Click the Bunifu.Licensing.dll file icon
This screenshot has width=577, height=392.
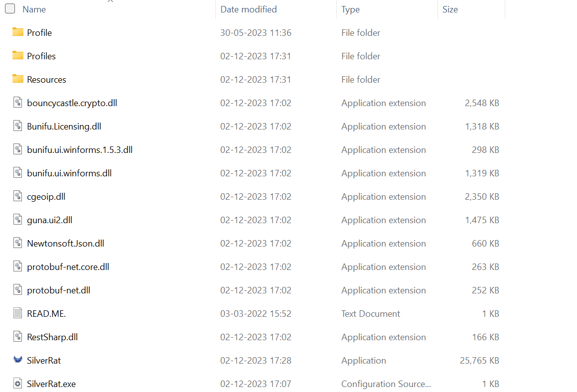[17, 126]
